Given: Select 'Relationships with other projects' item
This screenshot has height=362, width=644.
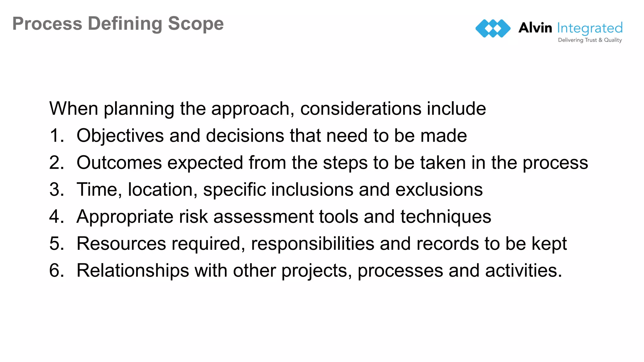Looking at the screenshot, I should pyautogui.click(x=319, y=271).
